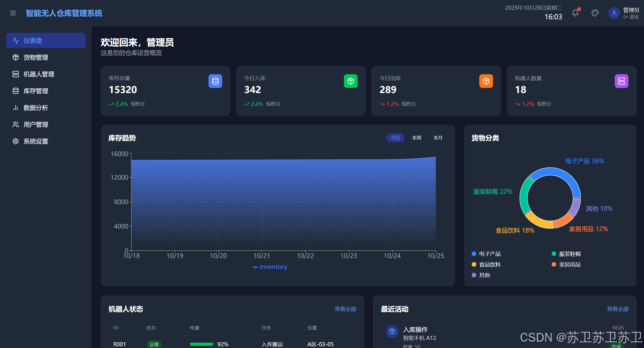This screenshot has height=348, width=644.
Task: Click the purple server icon on 机器人数量 card
Action: (621, 81)
